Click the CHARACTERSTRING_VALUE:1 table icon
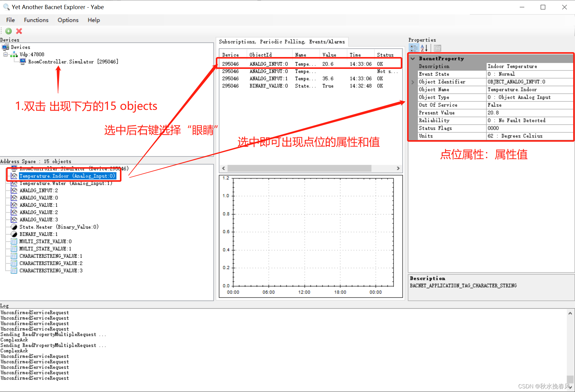This screenshot has width=575, height=392. tap(14, 256)
